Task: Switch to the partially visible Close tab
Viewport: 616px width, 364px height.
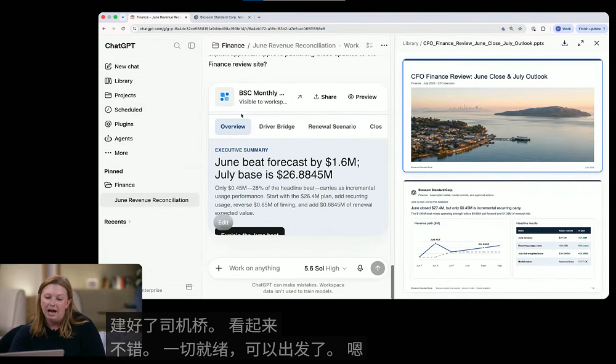Action: coord(376,127)
